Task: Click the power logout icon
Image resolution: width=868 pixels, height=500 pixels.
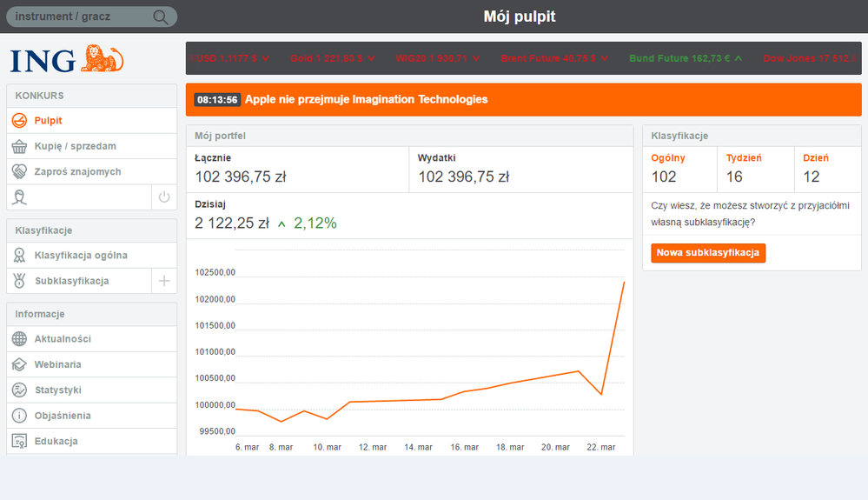Action: pos(164,197)
